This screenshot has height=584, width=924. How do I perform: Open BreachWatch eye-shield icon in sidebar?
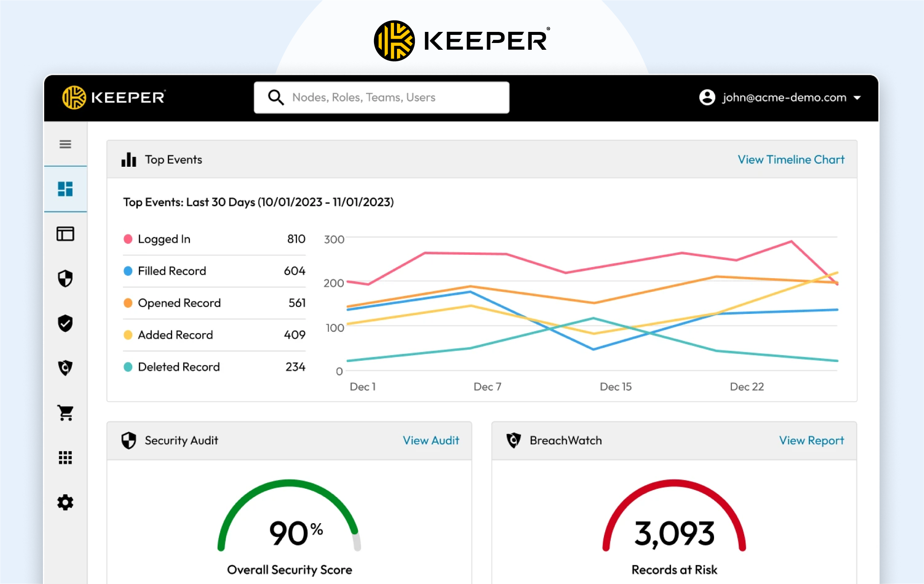tap(65, 368)
